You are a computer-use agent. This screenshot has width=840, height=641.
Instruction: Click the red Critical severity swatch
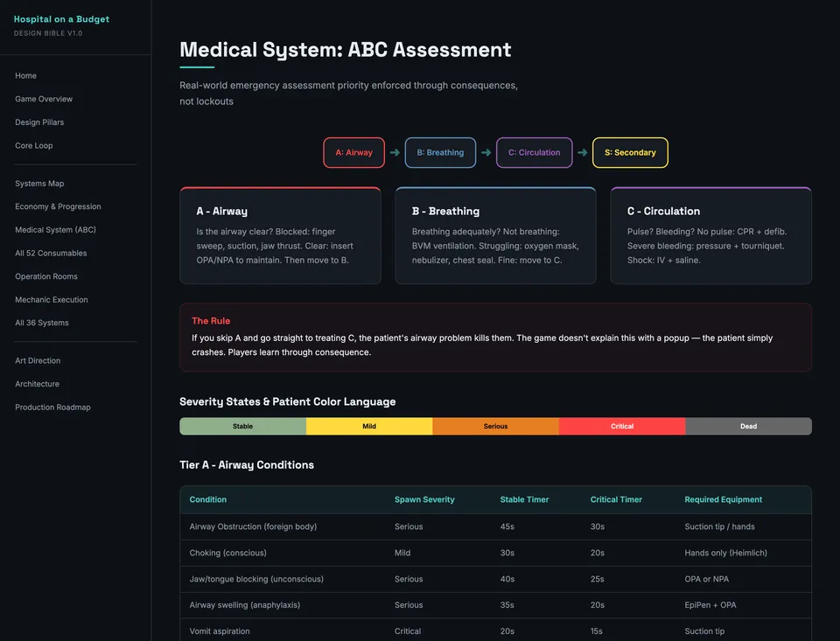point(622,426)
